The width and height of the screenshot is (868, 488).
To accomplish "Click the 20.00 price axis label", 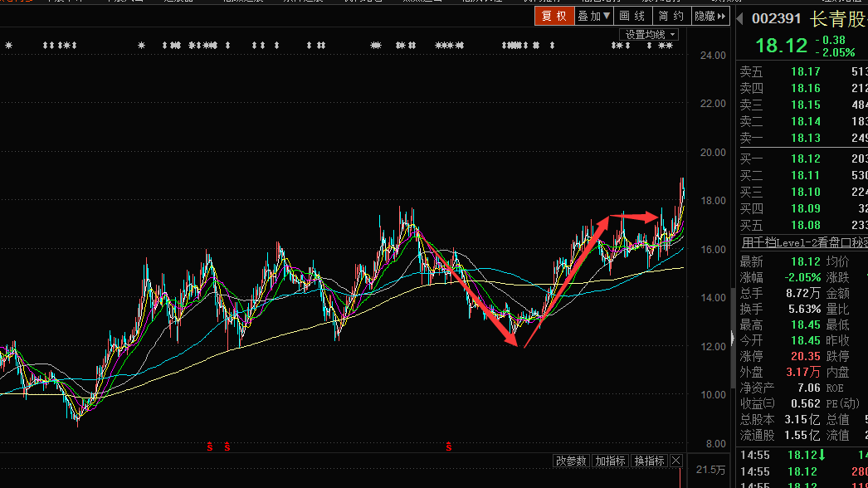I will pos(713,153).
